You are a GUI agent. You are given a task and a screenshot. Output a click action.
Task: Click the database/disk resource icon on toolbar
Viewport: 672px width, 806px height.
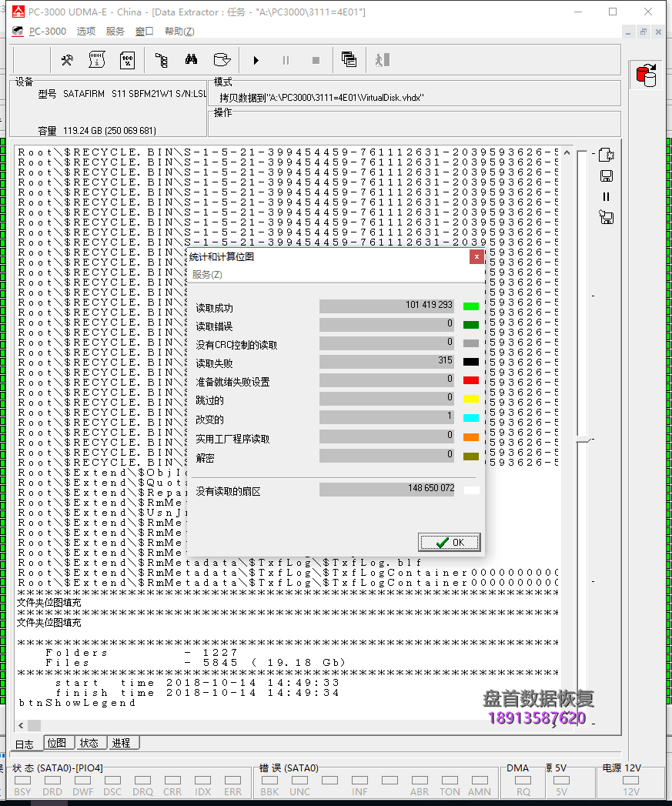223,60
